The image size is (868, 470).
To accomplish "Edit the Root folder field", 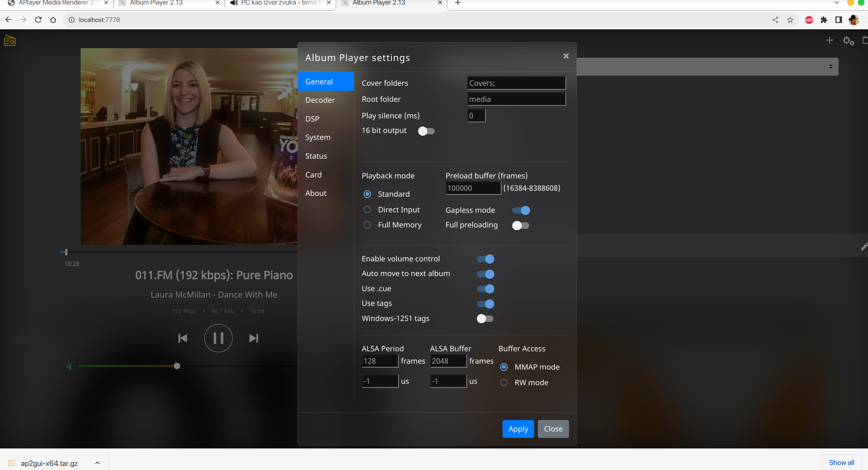I will [x=516, y=99].
